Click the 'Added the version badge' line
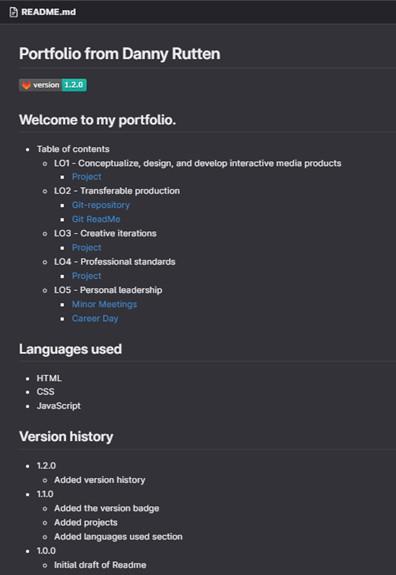Viewport: 396px width, 575px height. point(107,508)
